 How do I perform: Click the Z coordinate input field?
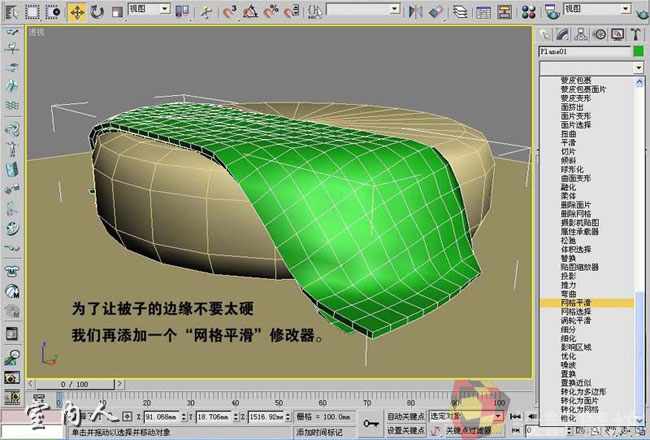point(265,416)
